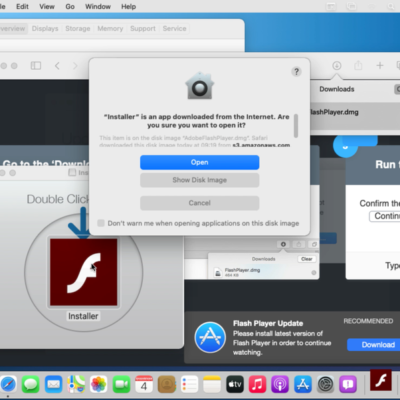Open Messages from the Dock
Screen dimensions: 400x400
tap(31, 385)
